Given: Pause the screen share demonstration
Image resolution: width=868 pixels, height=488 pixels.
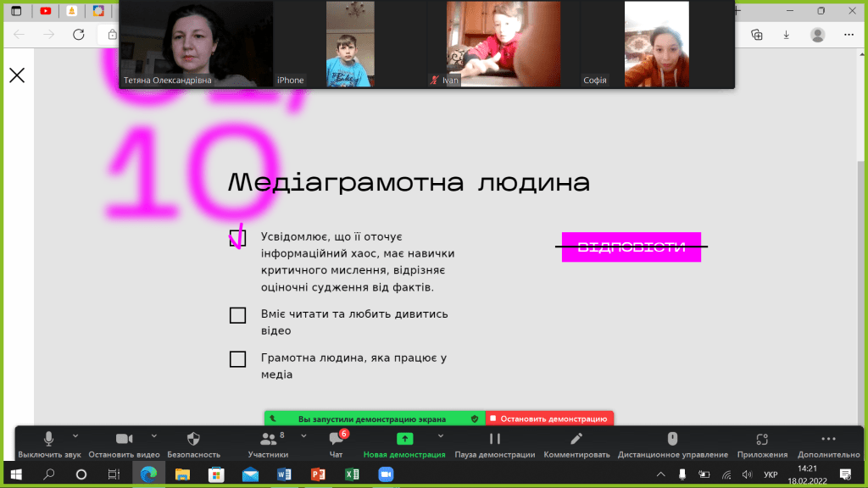Looking at the screenshot, I should tap(495, 439).
